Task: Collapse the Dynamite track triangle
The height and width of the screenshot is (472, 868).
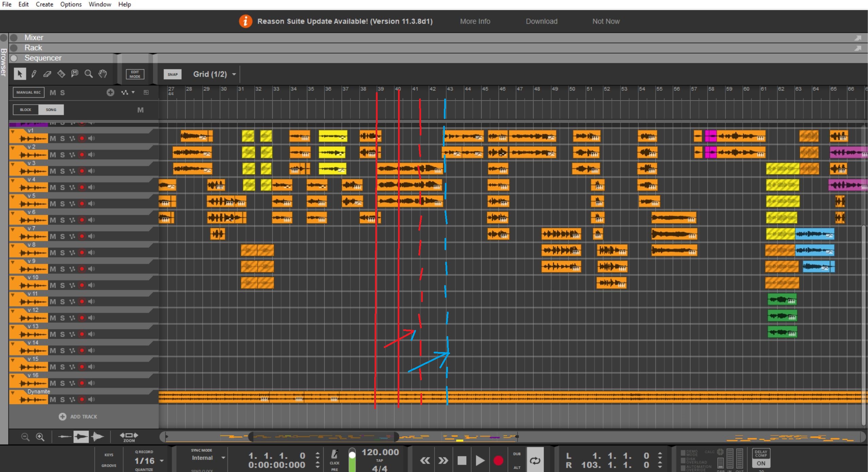Action: (13, 392)
